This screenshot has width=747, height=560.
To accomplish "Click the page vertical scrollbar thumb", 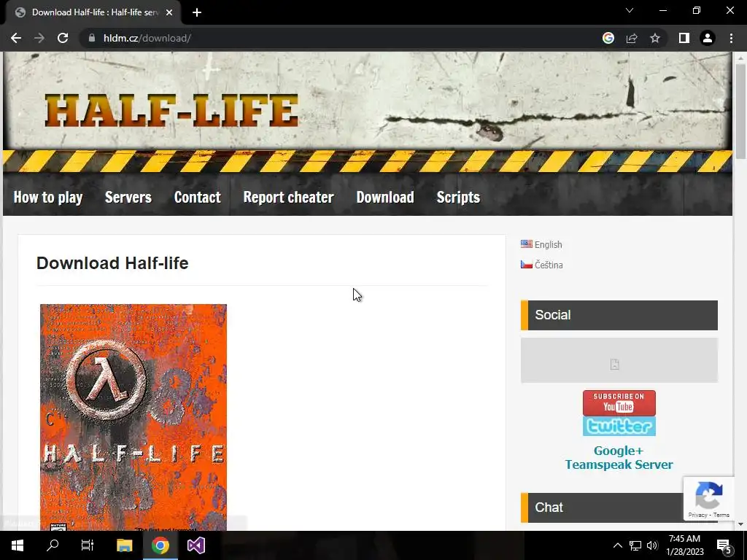I will click(740, 112).
